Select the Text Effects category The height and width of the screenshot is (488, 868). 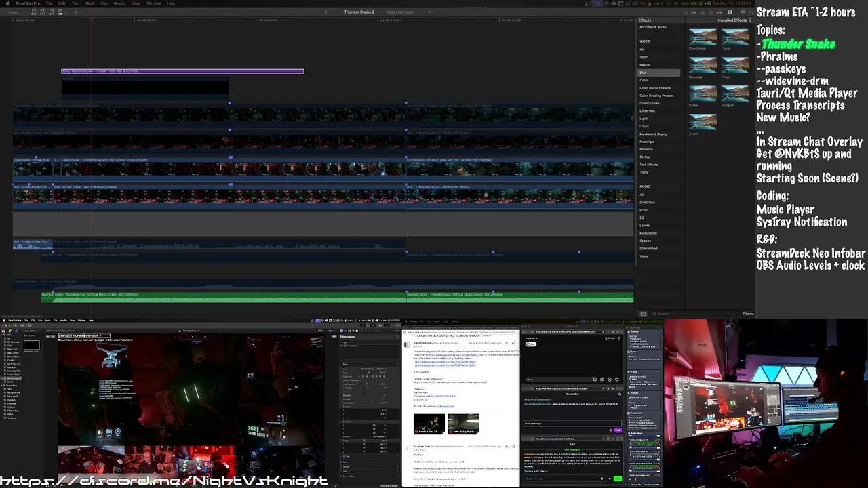coord(649,165)
